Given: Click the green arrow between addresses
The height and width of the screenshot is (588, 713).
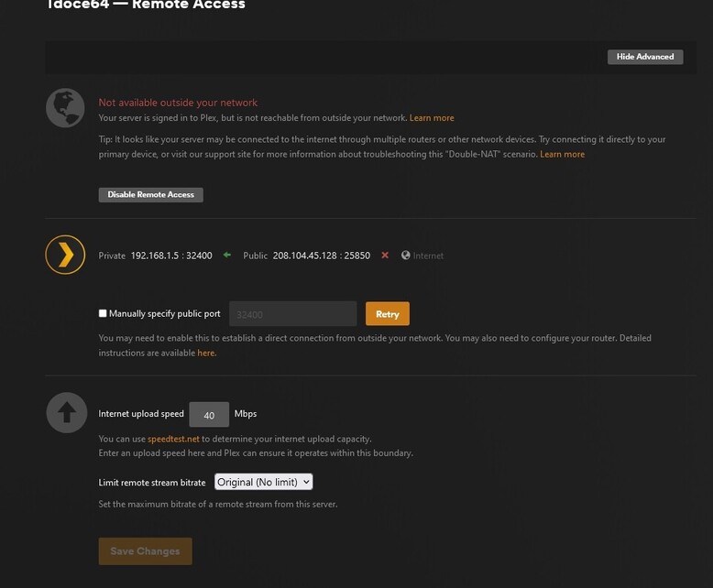Looking at the screenshot, I should click(x=227, y=256).
